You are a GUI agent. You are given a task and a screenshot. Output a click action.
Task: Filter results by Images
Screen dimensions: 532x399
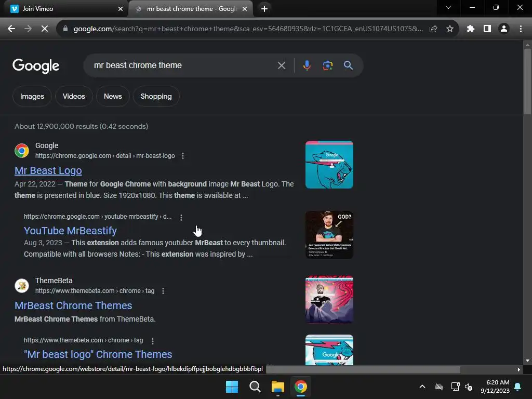pyautogui.click(x=32, y=96)
